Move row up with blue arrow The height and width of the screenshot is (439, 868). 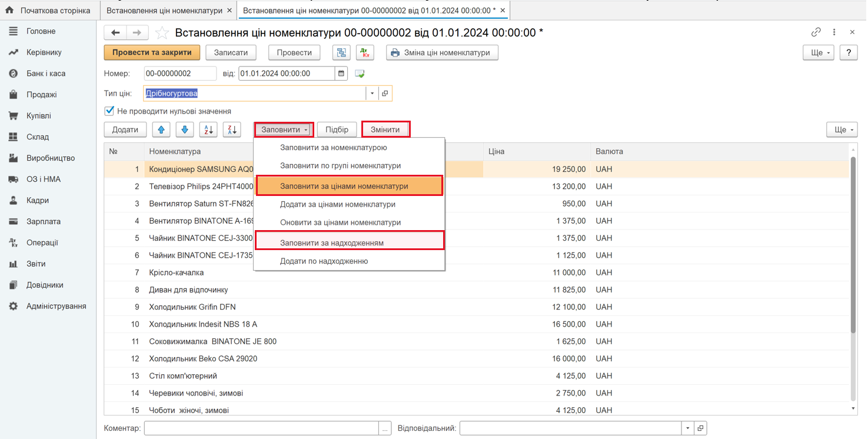[x=161, y=129]
